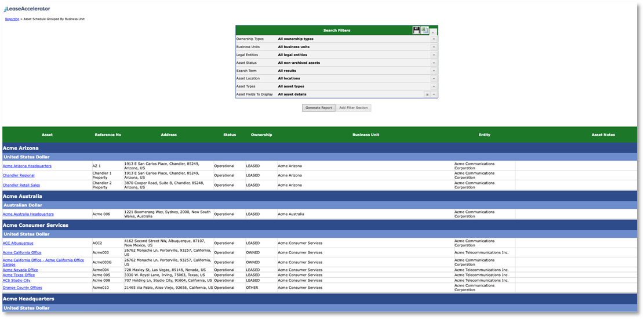Screen dimensions: 644x319
Task: Open the Asset Types dropdown arrow
Action: point(434,86)
